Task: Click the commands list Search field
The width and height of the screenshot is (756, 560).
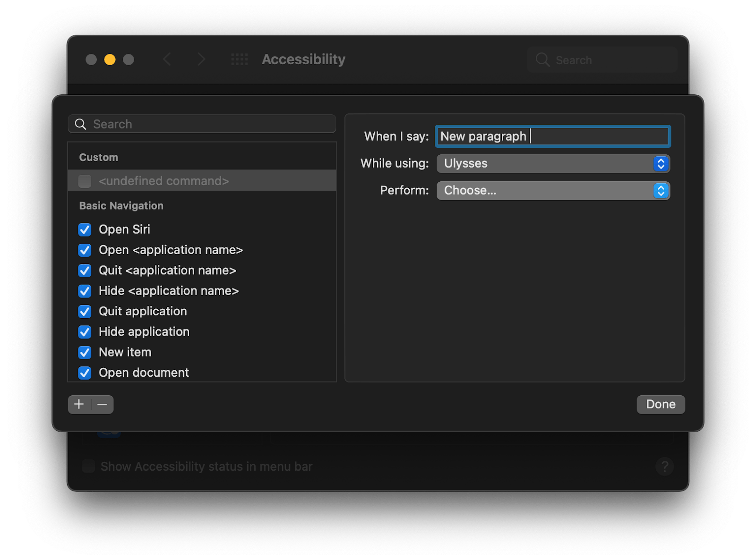Action: 202,124
